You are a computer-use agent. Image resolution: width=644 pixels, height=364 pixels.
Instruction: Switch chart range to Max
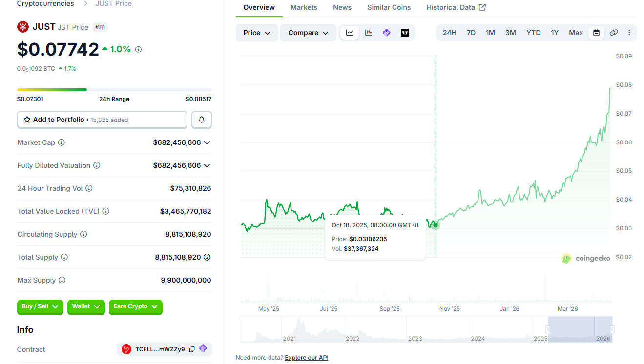pyautogui.click(x=576, y=33)
